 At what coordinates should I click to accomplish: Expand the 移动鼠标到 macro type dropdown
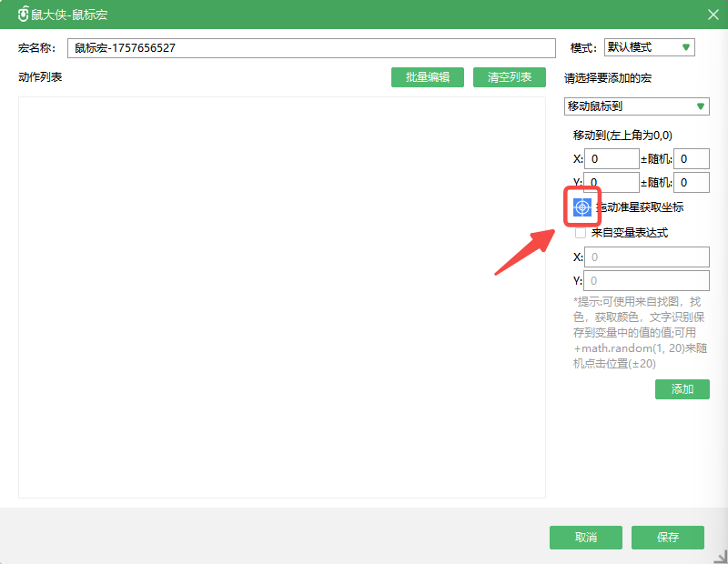636,106
